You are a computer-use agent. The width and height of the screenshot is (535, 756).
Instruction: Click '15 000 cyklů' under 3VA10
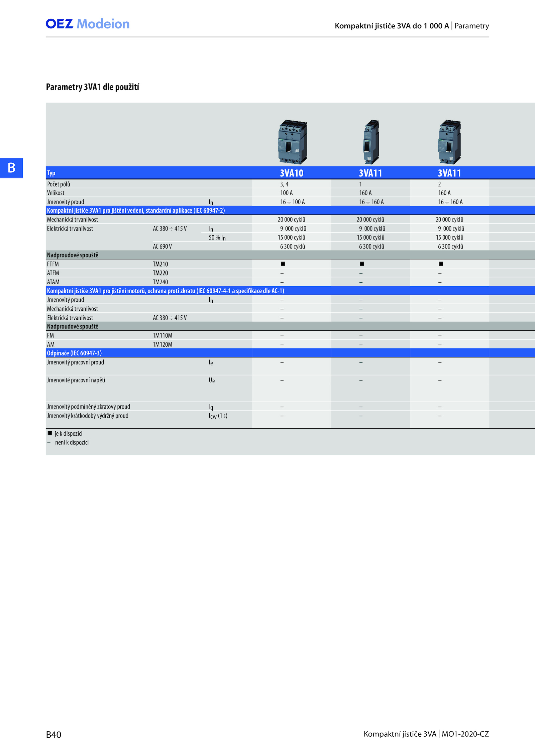tap(292, 238)
